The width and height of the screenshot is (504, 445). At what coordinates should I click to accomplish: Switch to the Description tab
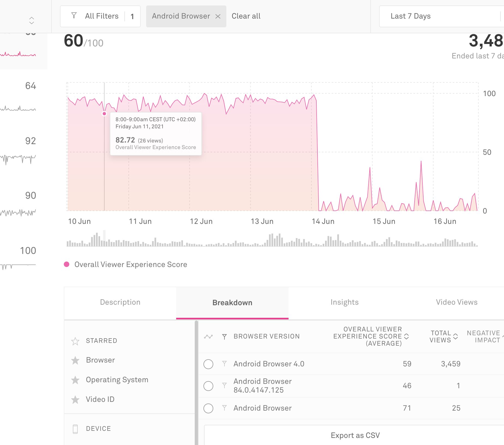click(120, 302)
